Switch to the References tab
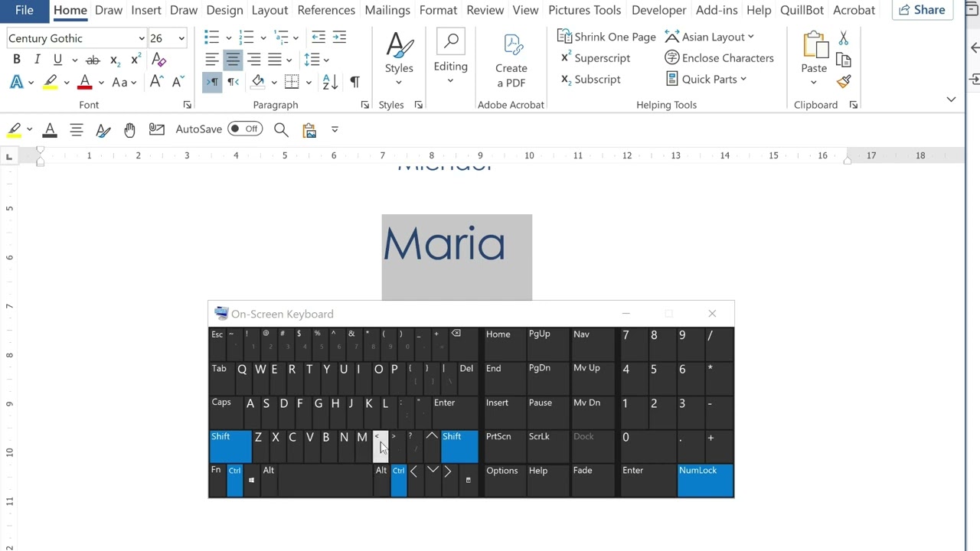The width and height of the screenshot is (980, 551). pyautogui.click(x=326, y=10)
